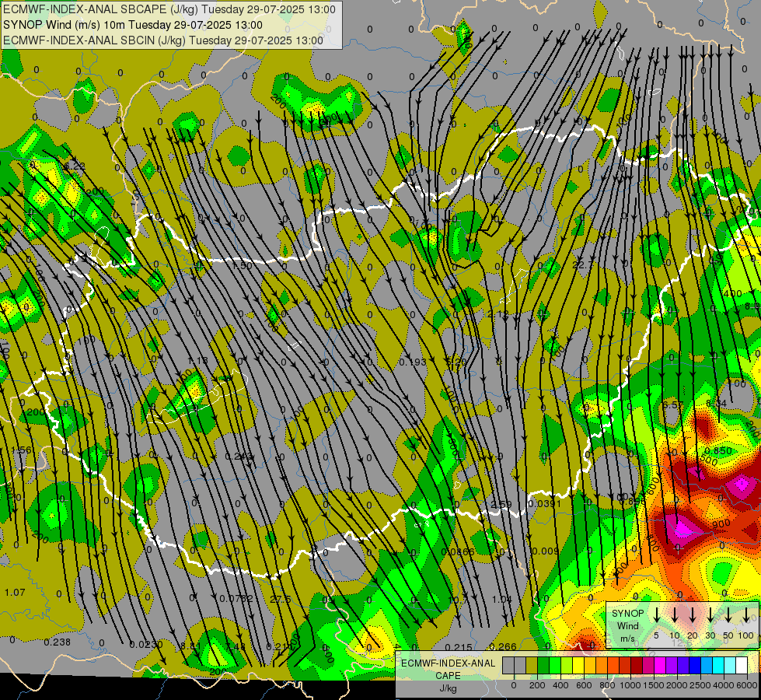Click the J/kg unit label
Image resolution: width=761 pixels, height=700 pixels.
(x=448, y=688)
